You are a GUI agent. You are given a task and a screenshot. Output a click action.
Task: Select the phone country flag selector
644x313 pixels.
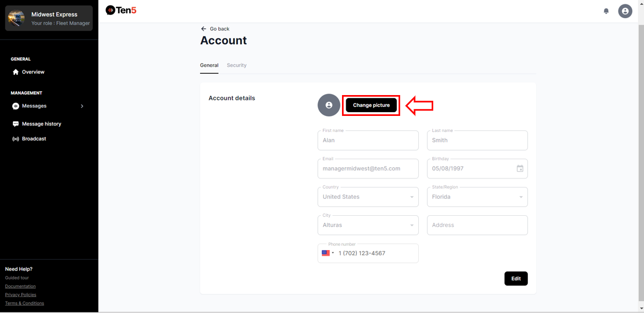pyautogui.click(x=327, y=253)
